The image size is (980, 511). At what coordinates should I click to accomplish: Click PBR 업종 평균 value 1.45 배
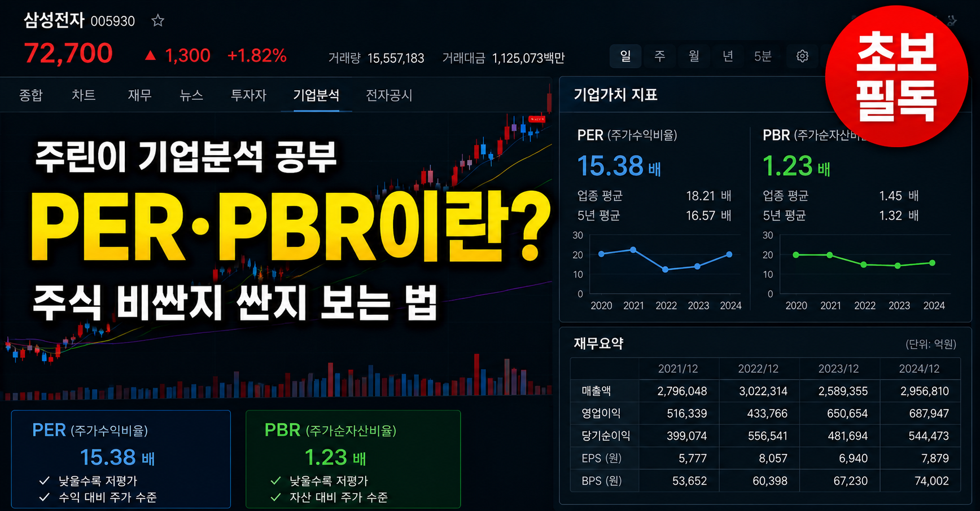tap(899, 196)
